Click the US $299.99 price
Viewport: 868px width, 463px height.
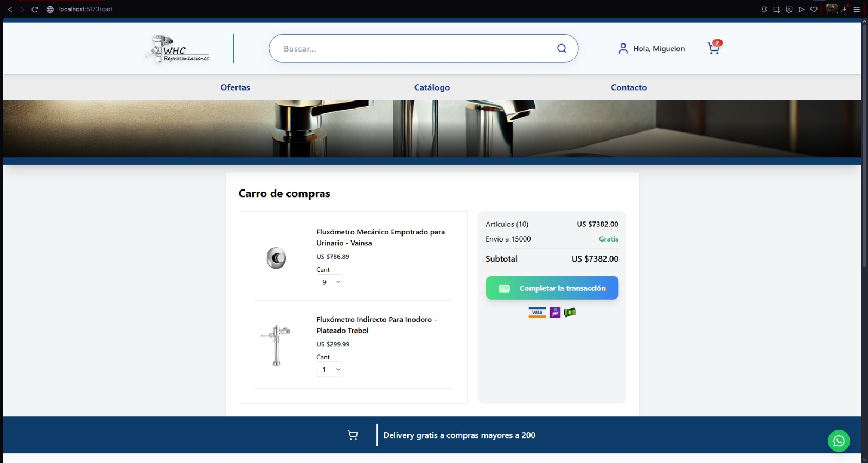[333, 344]
